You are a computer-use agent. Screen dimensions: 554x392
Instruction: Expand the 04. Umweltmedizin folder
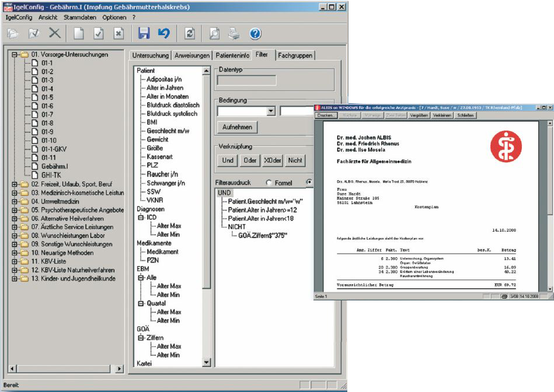pos(15,202)
